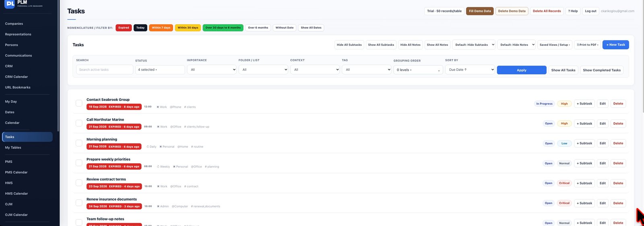Image resolution: width=644 pixels, height=226 pixels.
Task: Open Companies in sidebar
Action: pos(14,24)
